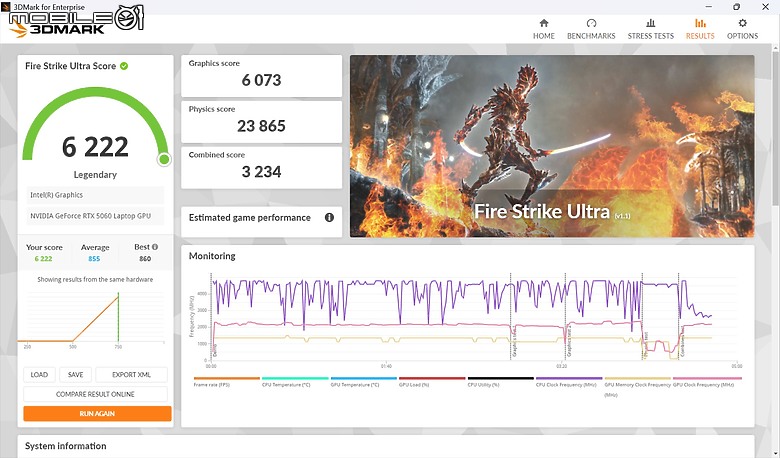The image size is (780, 458).
Task: Click the Intel(R) Graphics entry
Action: 95,195
